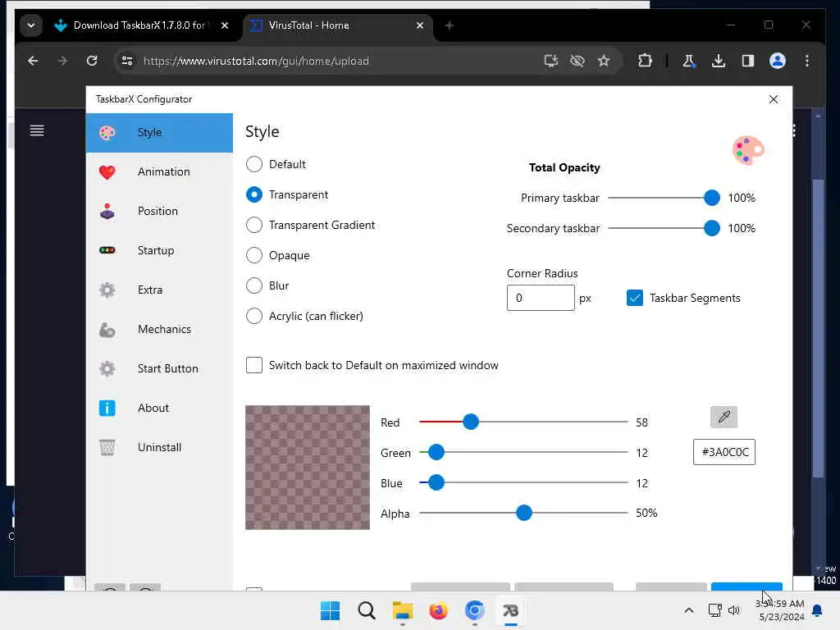The width and height of the screenshot is (840, 630).
Task: Choose the Transparent Gradient style
Action: 254,225
